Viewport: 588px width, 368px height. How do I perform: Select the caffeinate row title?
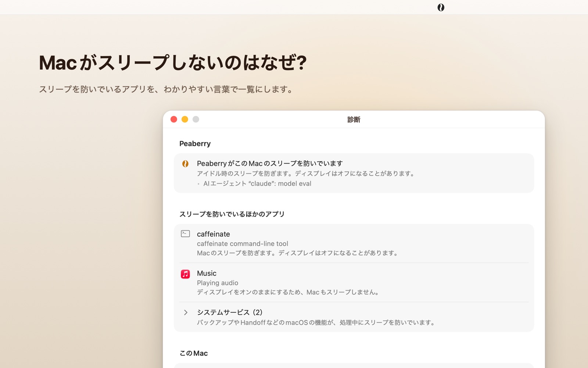pyautogui.click(x=213, y=234)
